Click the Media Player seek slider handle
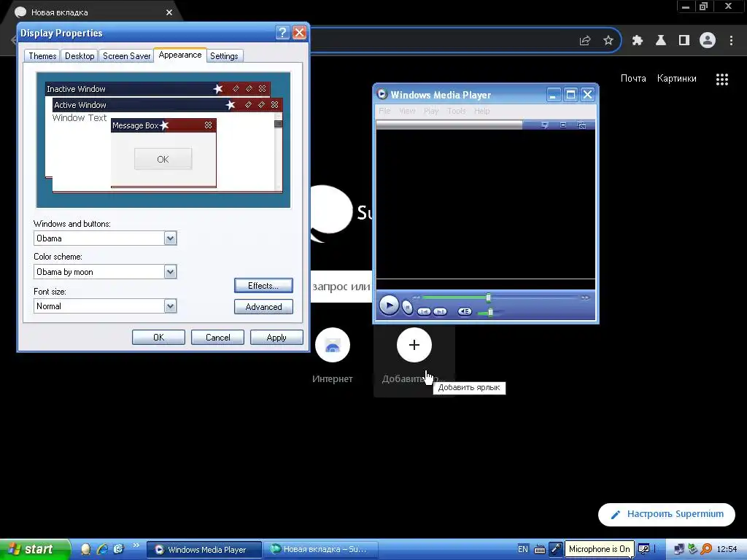 [x=488, y=297]
